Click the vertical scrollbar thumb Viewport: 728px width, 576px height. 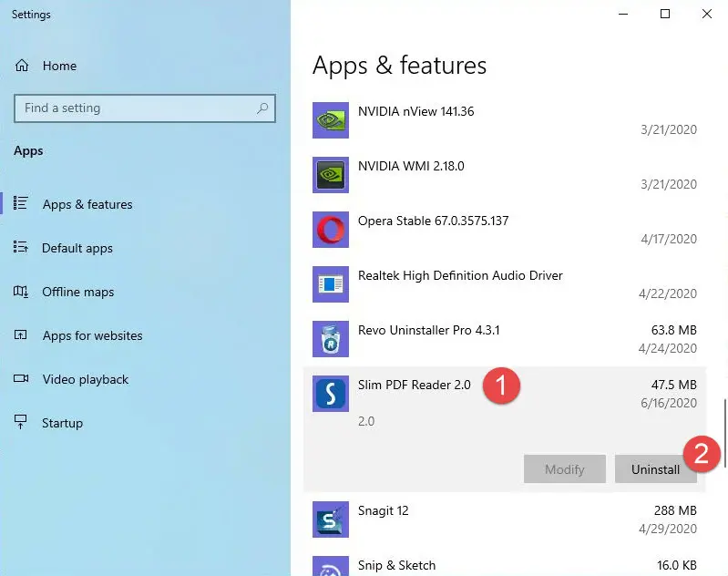[x=724, y=433]
